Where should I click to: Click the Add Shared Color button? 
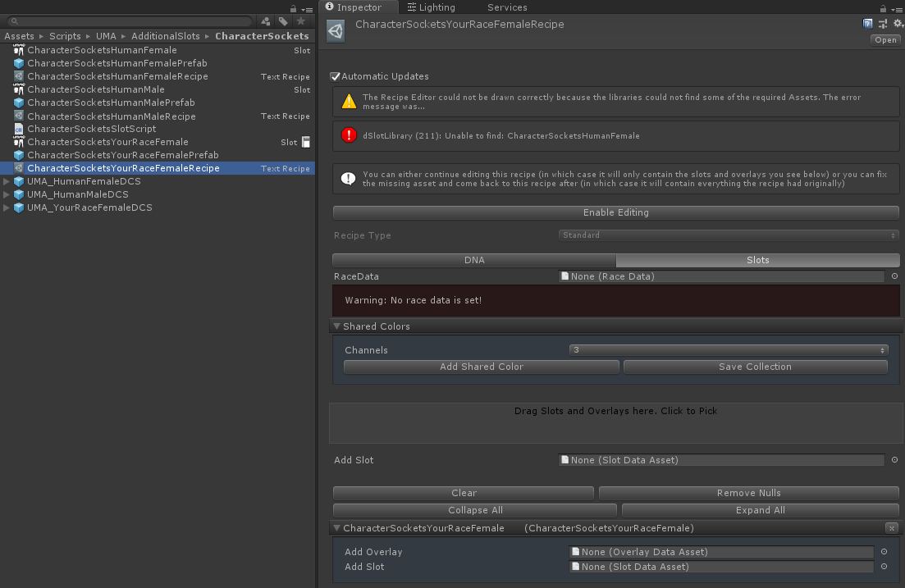coord(481,367)
